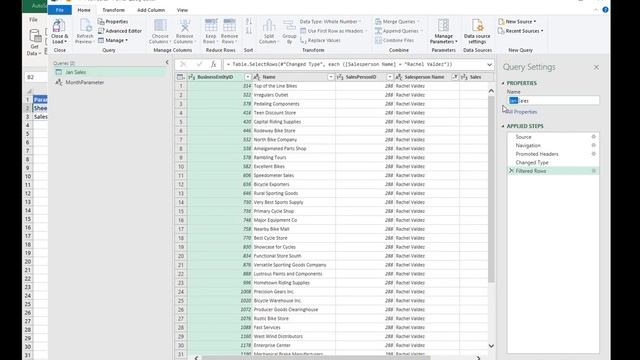This screenshot has width=640, height=360.
Task: Collapse the Queries pane
Action: 167,62
